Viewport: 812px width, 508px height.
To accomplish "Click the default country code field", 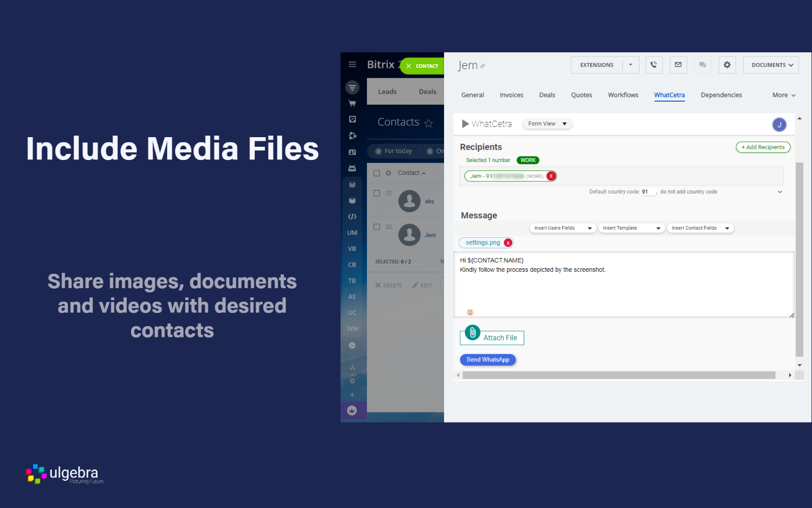I will coord(649,192).
